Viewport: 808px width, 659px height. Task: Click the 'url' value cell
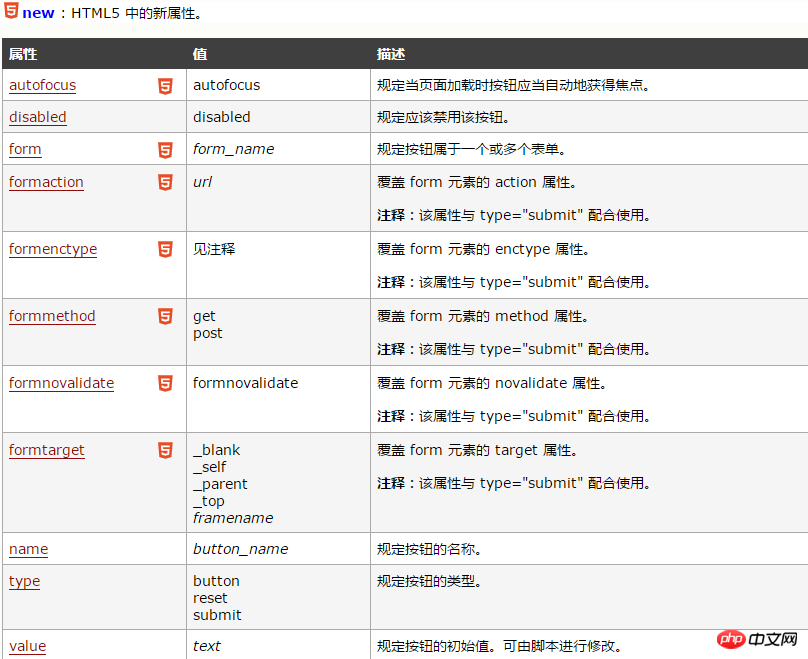click(203, 182)
